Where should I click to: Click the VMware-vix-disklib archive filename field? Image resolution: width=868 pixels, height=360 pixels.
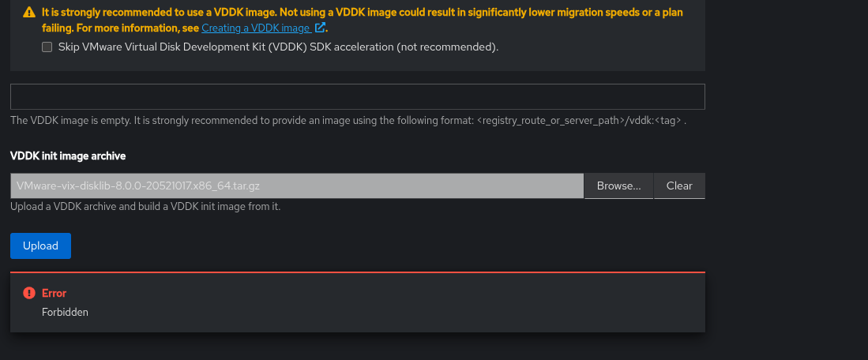pyautogui.click(x=297, y=186)
